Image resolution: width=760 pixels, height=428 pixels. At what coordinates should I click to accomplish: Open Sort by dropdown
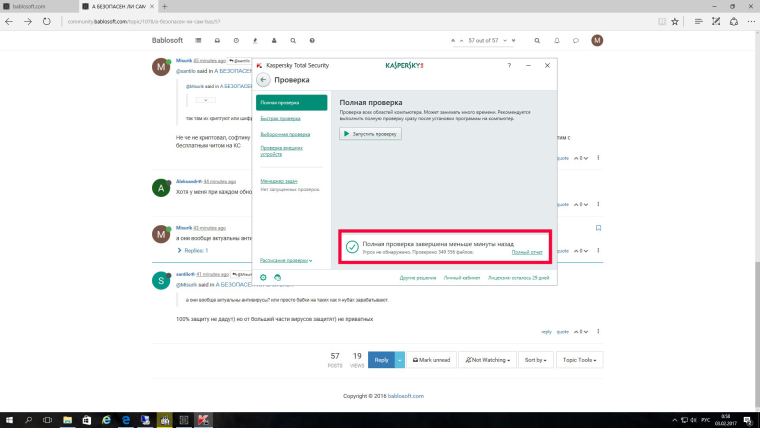tap(536, 360)
